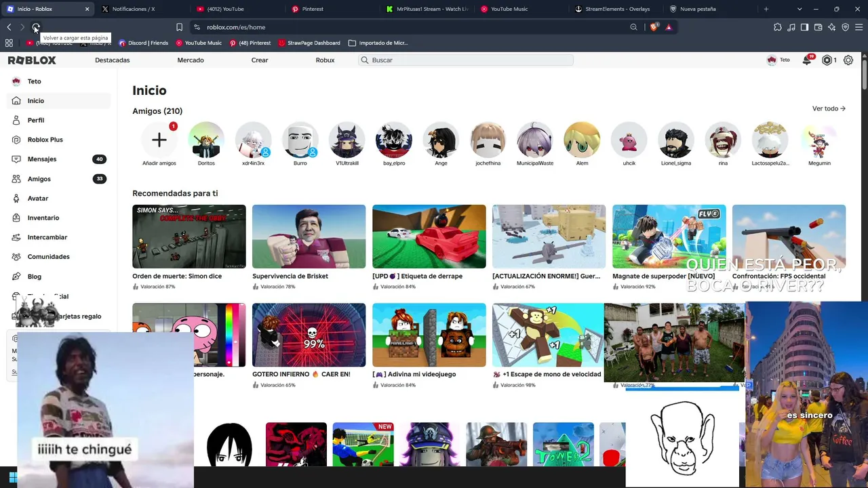
Task: Open Inventario icon in the sidebar
Action: point(16,218)
